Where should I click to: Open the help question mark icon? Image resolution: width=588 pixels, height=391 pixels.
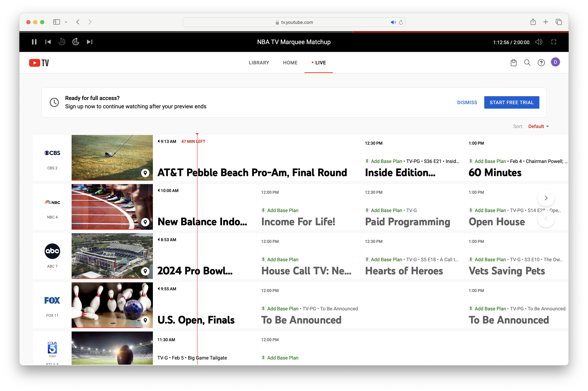pyautogui.click(x=541, y=63)
